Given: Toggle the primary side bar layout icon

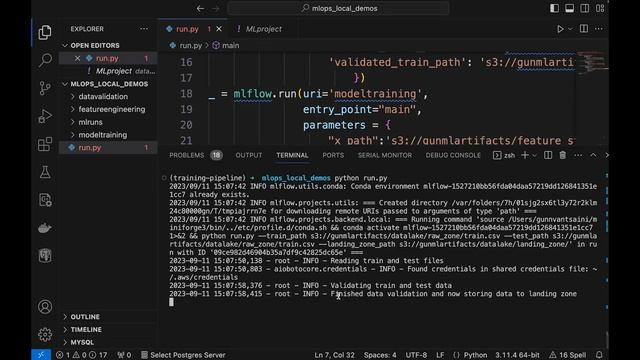Looking at the screenshot, I should click(554, 8).
